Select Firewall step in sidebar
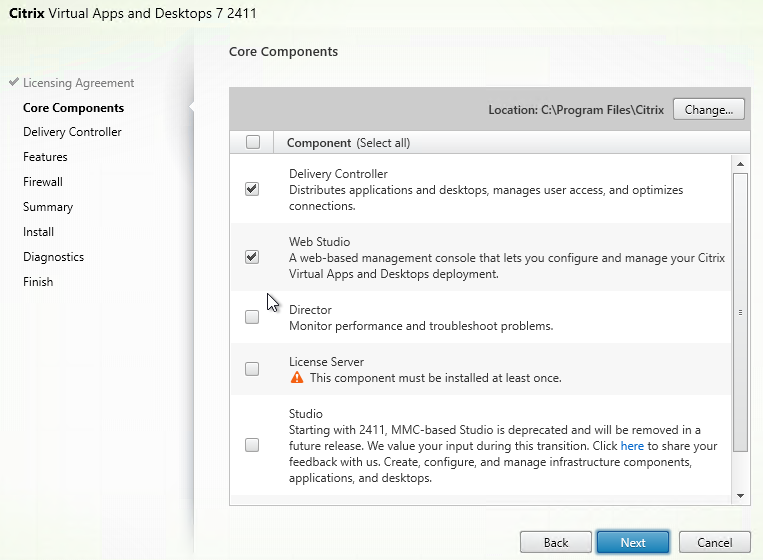This screenshot has height=560, width=763. coord(43,182)
